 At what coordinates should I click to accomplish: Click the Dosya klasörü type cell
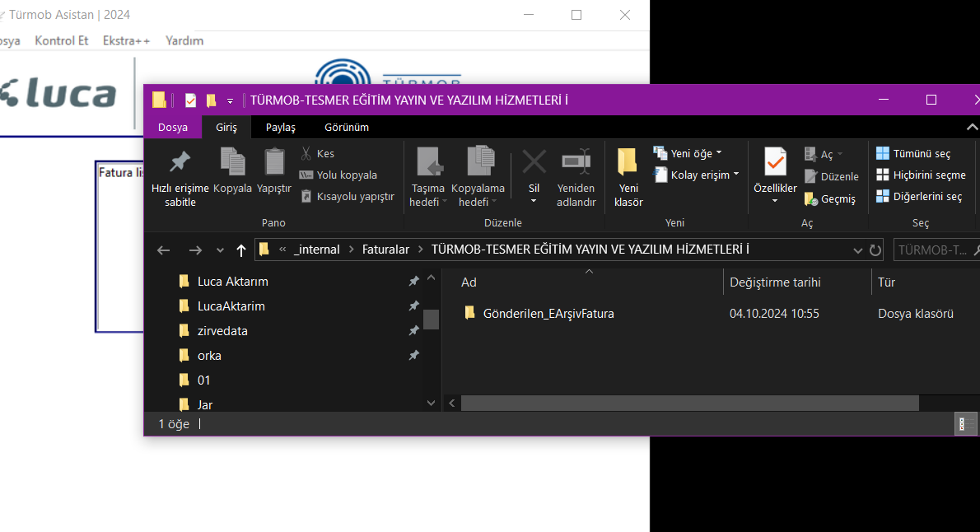916,313
